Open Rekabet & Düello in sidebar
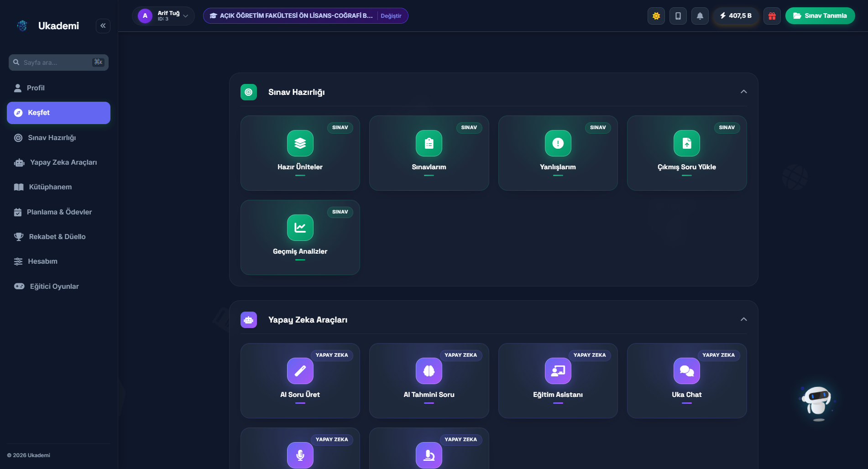868x469 pixels. click(x=58, y=237)
